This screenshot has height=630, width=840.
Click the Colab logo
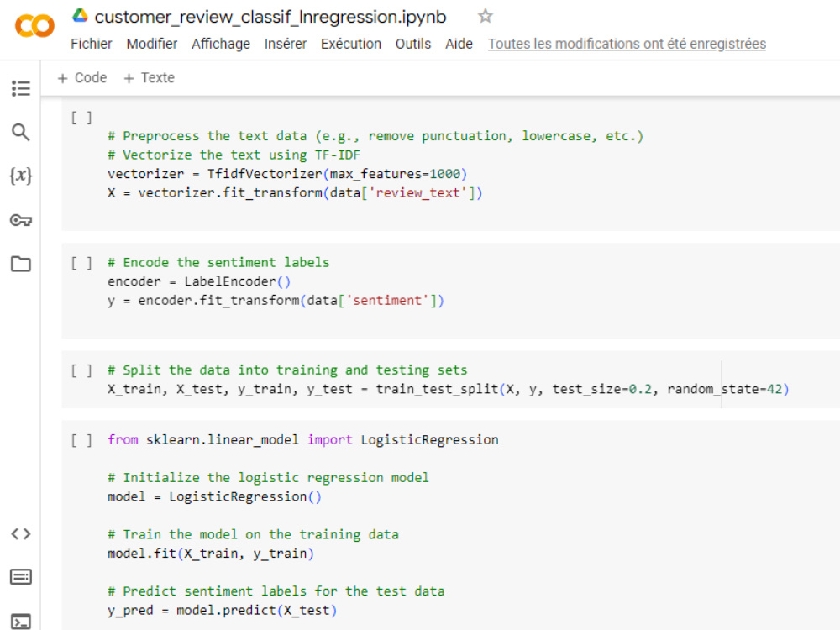point(34,26)
